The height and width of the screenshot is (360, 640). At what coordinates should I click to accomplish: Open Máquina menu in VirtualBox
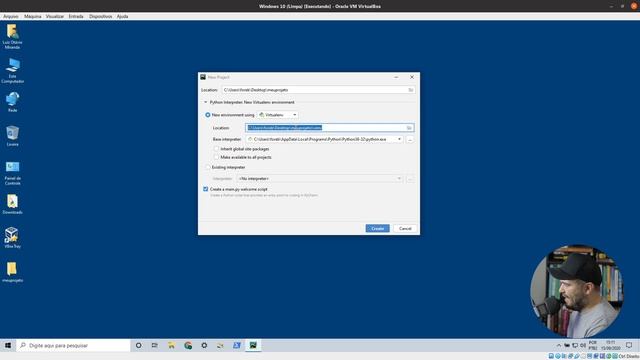point(33,16)
